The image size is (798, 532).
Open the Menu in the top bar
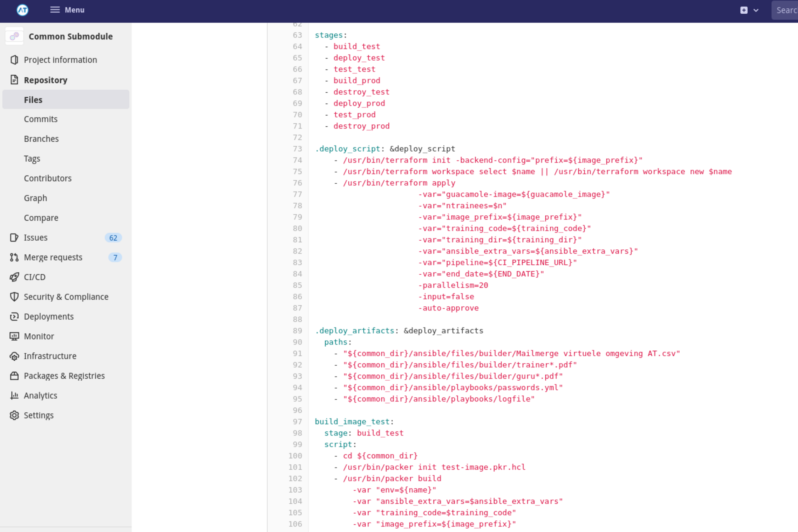(x=67, y=10)
